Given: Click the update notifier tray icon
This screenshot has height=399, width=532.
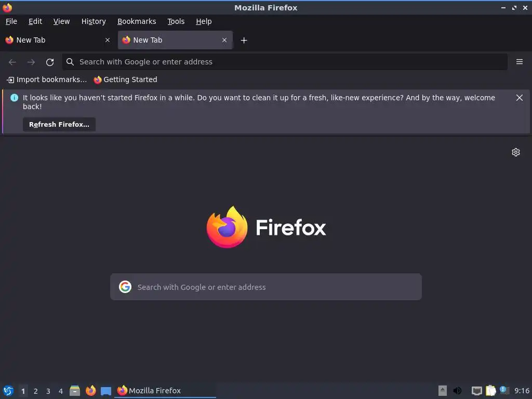Looking at the screenshot, I should 504,390.
